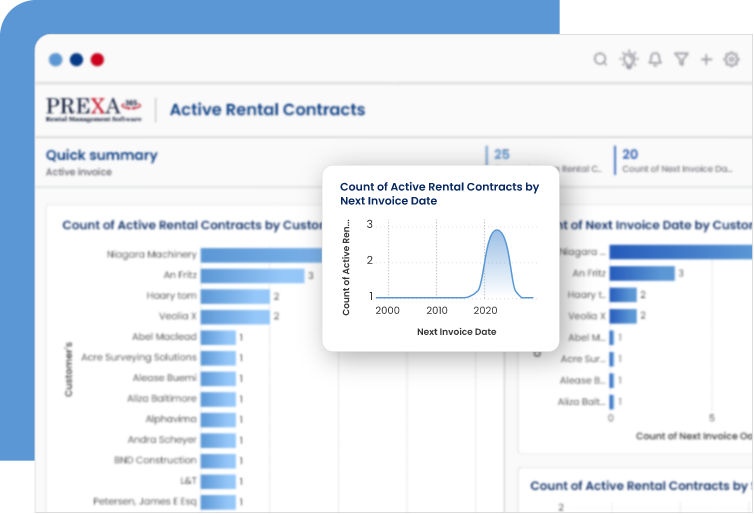
Task: Click the peak of the invoice date curve
Action: 496,232
